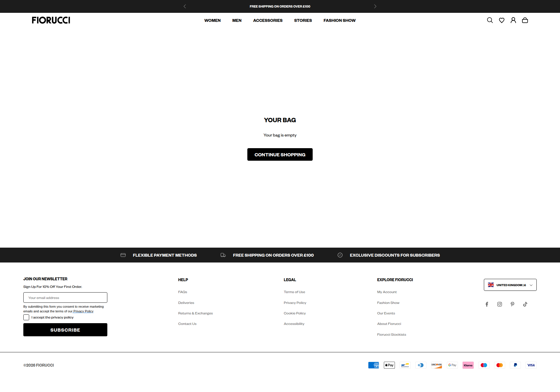Click the shopping bag icon
This screenshot has height=392, width=560.
tap(525, 20)
